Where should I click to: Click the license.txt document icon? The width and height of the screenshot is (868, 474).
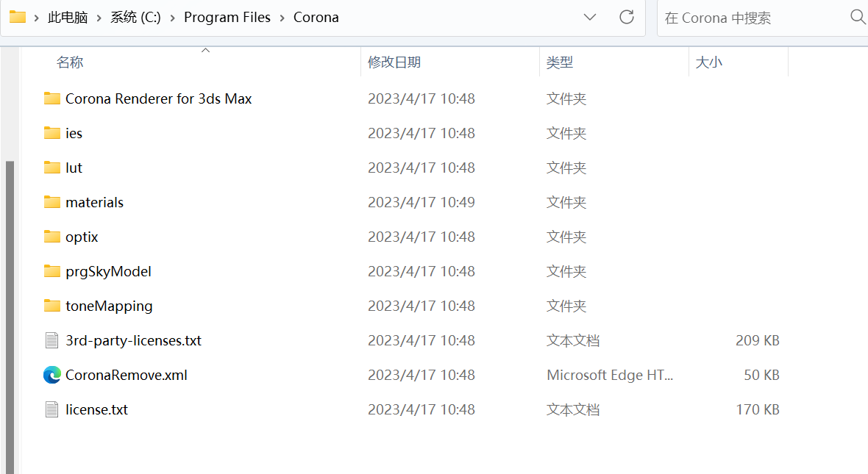(x=52, y=409)
